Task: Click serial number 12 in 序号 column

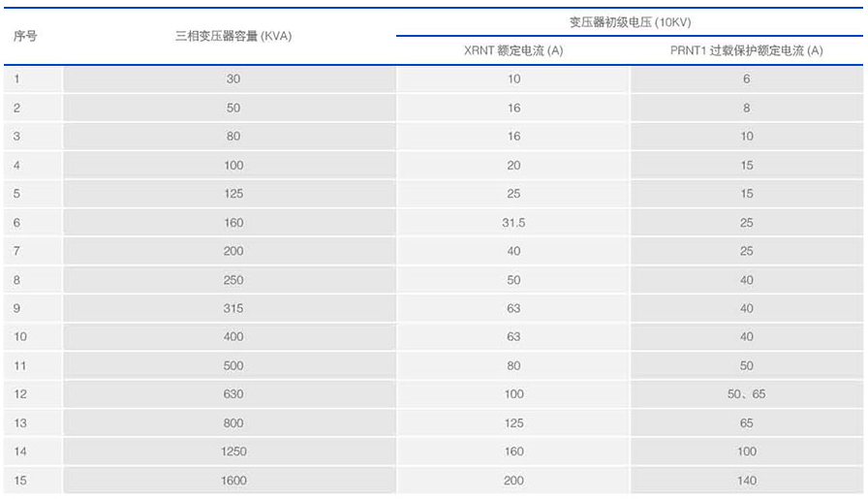Action: point(20,394)
